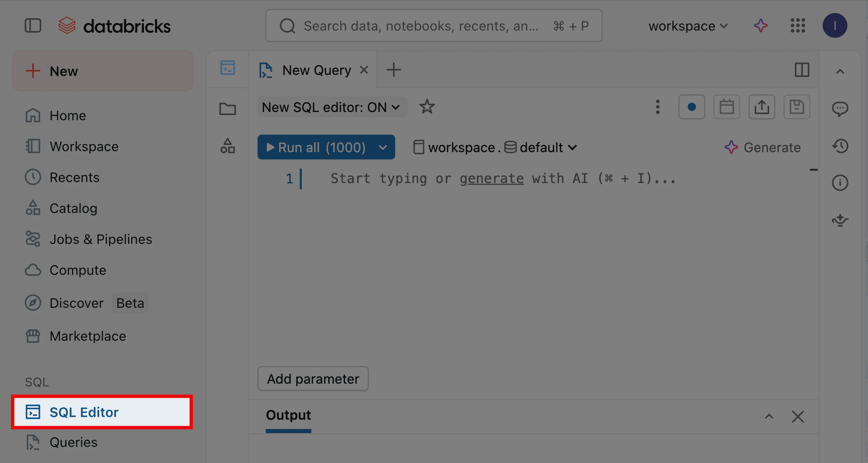Open the schedule calendar icon
The height and width of the screenshot is (463, 868).
[727, 107]
